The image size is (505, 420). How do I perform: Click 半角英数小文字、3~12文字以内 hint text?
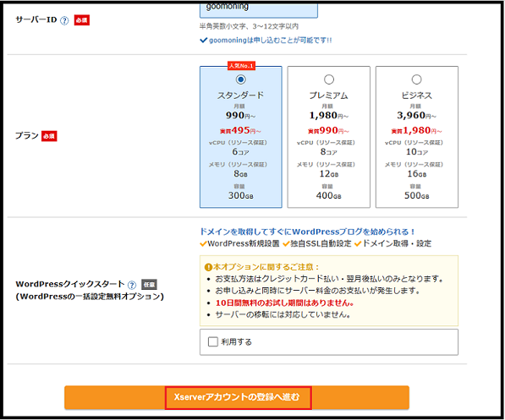pyautogui.click(x=249, y=26)
